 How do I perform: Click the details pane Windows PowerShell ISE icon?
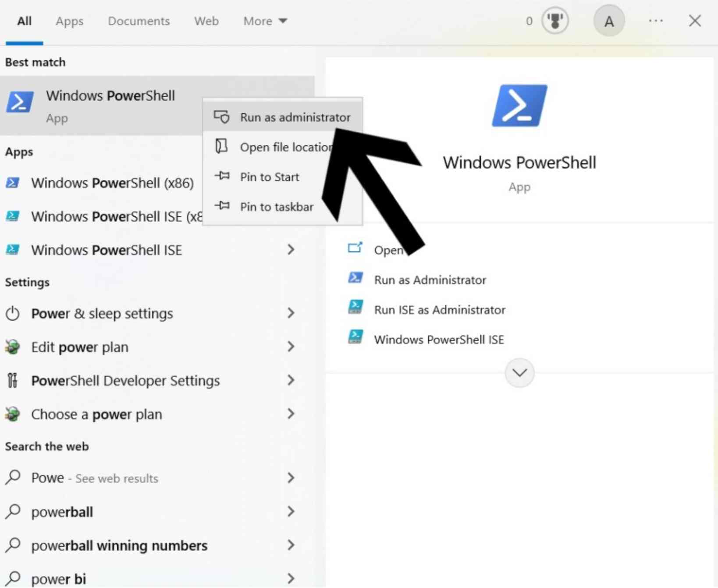point(355,337)
